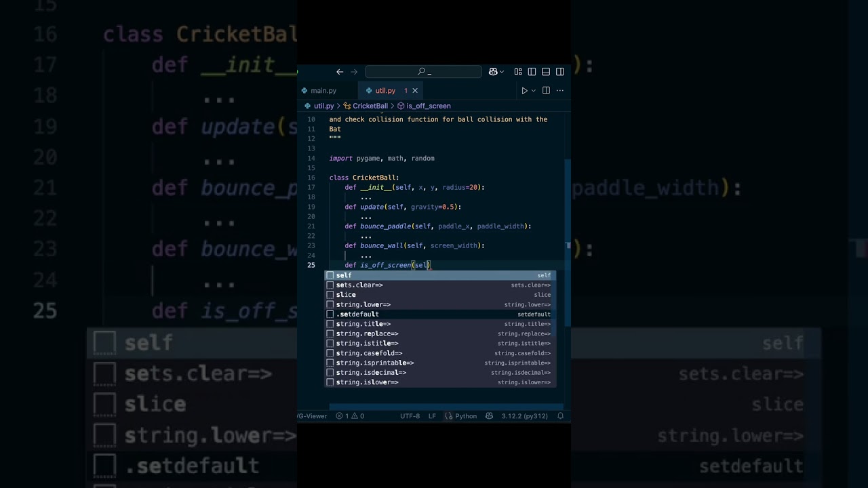Close the util.py tab

click(x=415, y=91)
